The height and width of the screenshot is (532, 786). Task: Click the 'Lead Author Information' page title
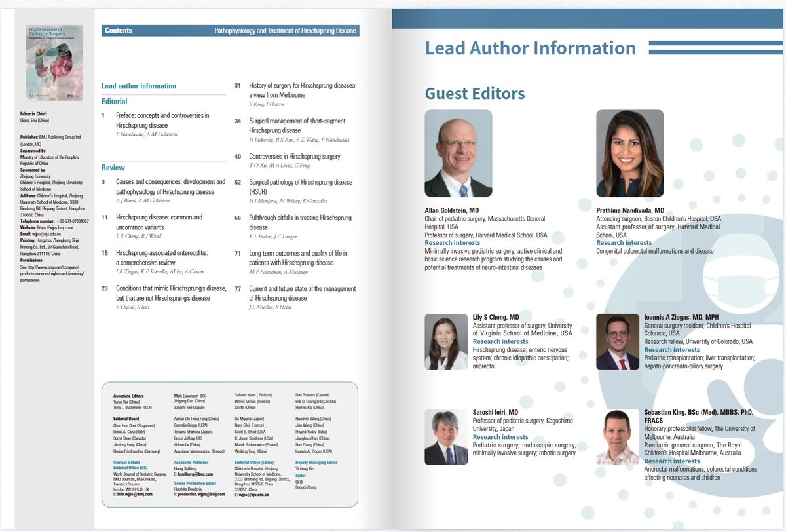point(531,48)
